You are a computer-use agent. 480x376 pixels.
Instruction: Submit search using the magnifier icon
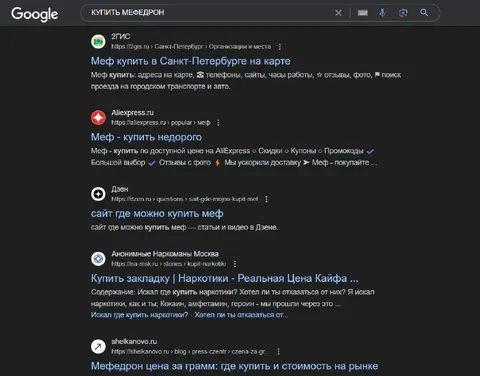(424, 13)
